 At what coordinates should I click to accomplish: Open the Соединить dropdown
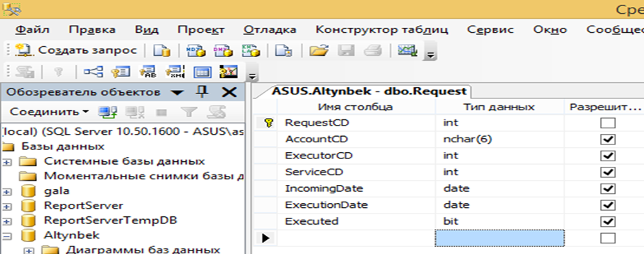49,112
